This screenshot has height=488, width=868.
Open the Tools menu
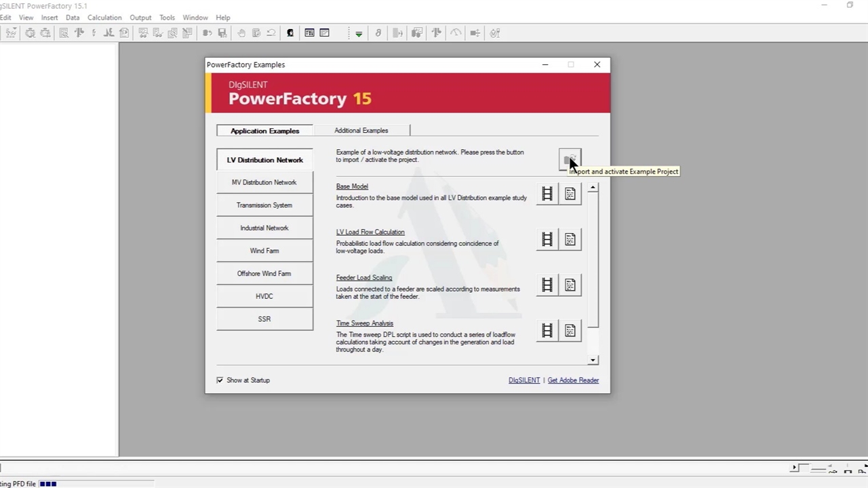[167, 18]
